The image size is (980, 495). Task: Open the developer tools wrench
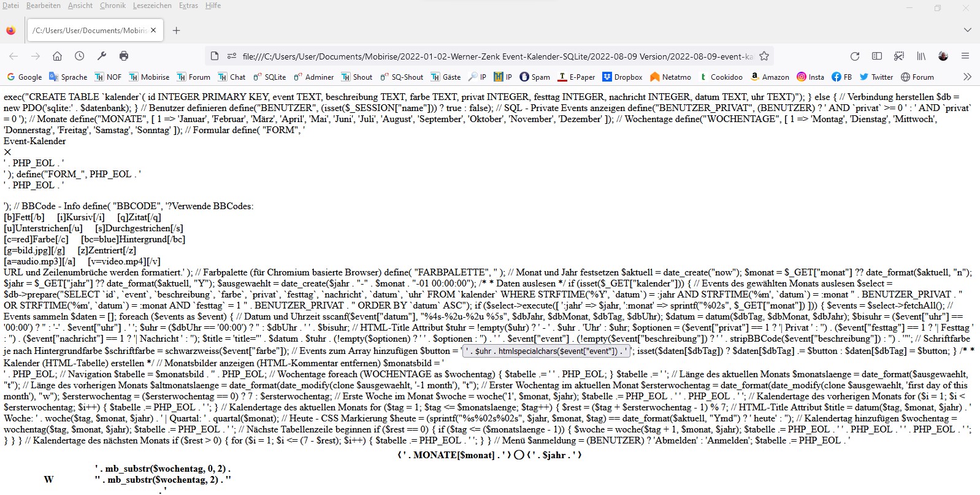pos(102,56)
